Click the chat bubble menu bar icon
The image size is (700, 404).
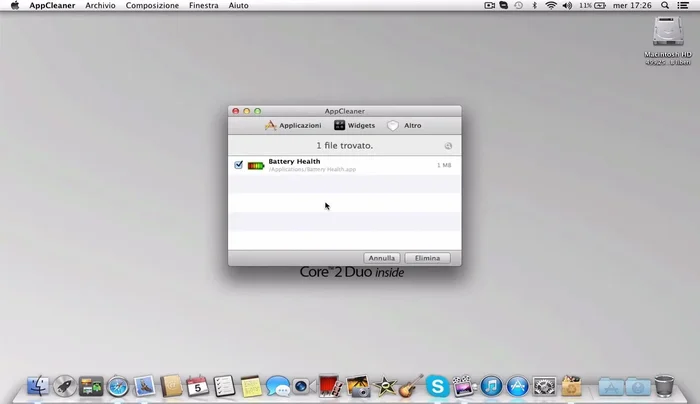click(504, 5)
